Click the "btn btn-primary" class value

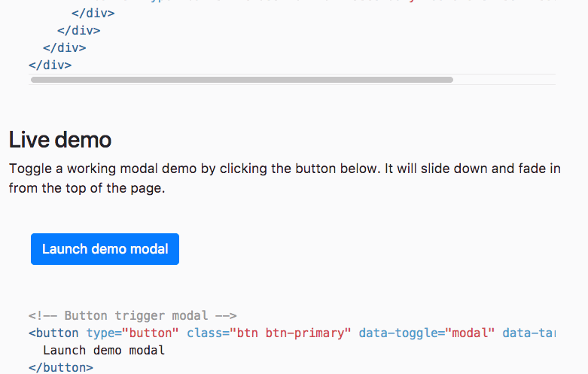[x=291, y=333]
